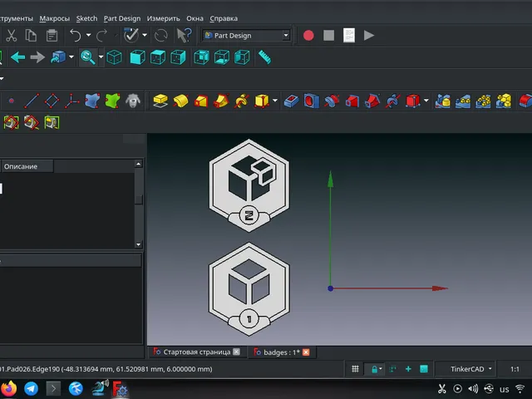532x399 pixels.
Task: Open the Макросы menu
Action: (54, 18)
